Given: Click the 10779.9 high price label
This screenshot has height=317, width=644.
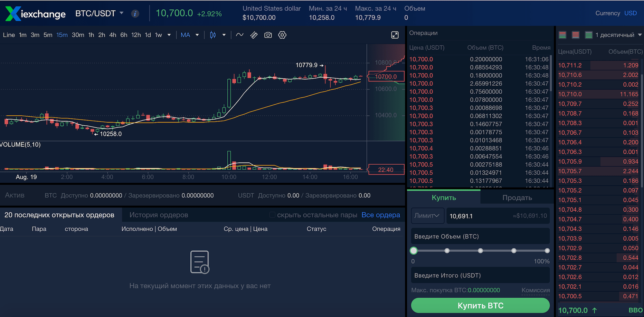Looking at the screenshot, I should pos(306,65).
